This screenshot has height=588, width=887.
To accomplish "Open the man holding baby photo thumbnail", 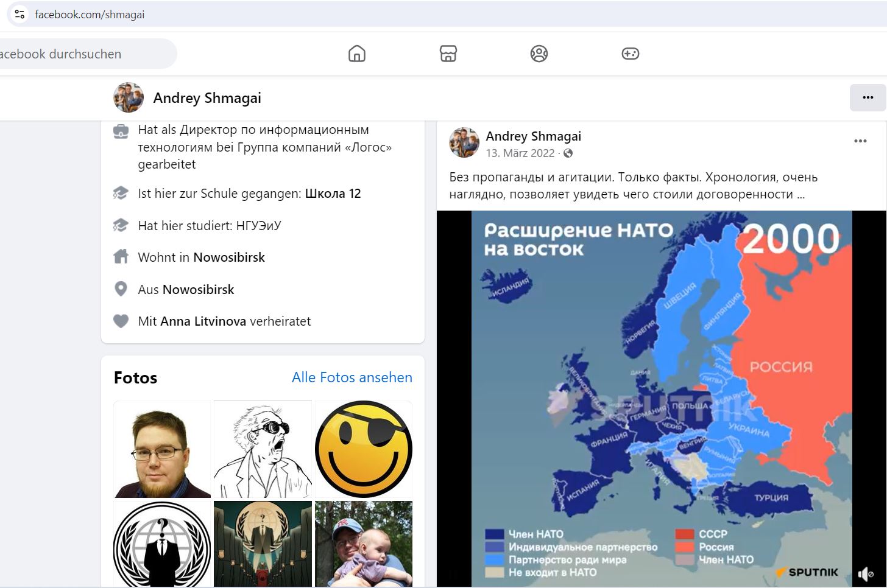I will pos(364,544).
